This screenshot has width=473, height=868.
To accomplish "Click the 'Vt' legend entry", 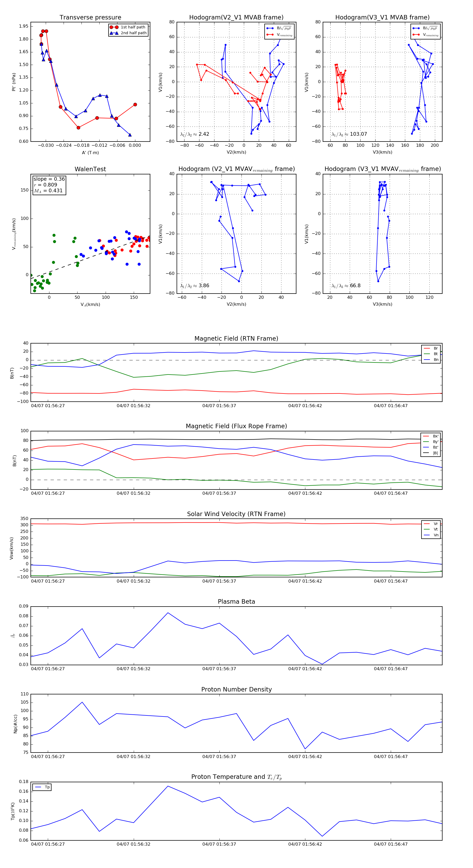I will pos(431,530).
